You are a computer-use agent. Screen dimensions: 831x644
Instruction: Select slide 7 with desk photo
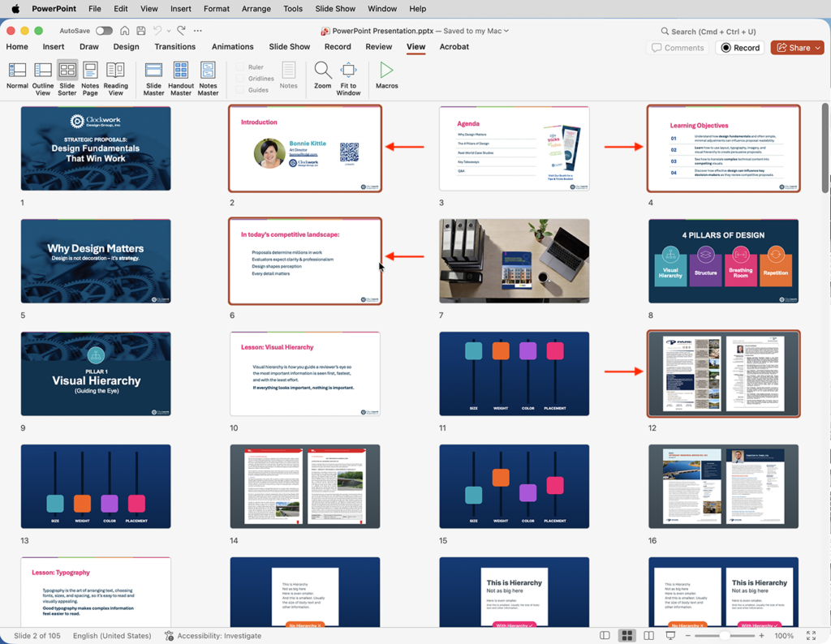(x=514, y=261)
